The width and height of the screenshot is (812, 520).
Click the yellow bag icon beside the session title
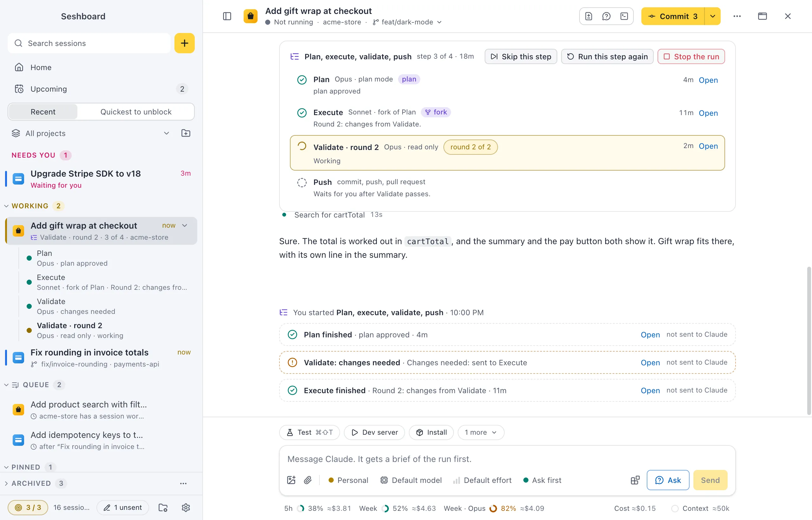click(250, 16)
